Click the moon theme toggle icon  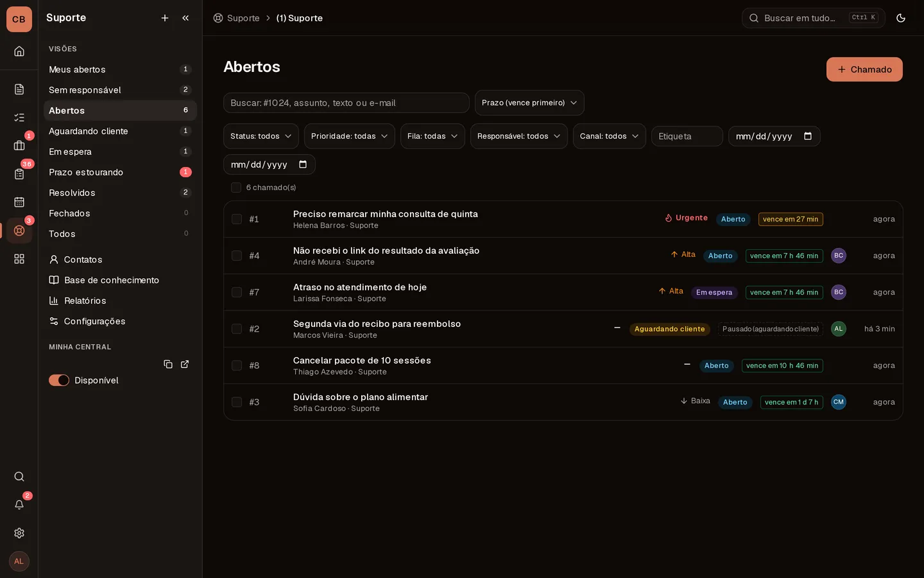pos(901,18)
